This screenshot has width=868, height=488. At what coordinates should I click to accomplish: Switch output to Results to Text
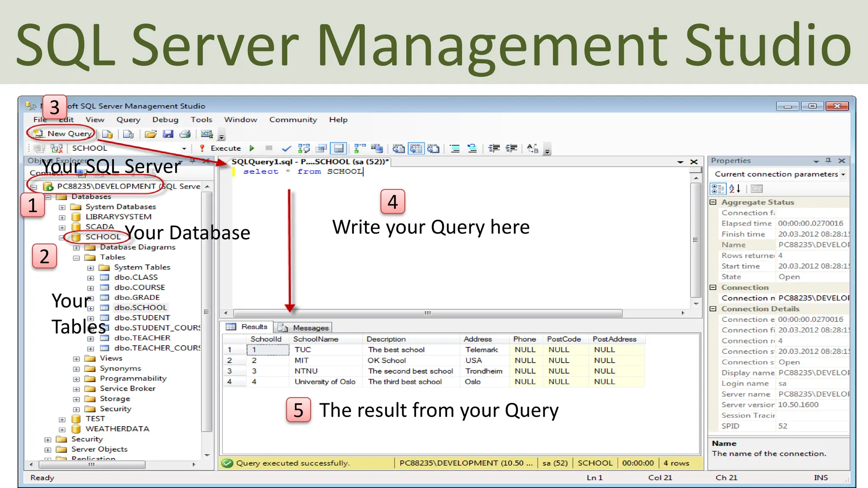[398, 148]
